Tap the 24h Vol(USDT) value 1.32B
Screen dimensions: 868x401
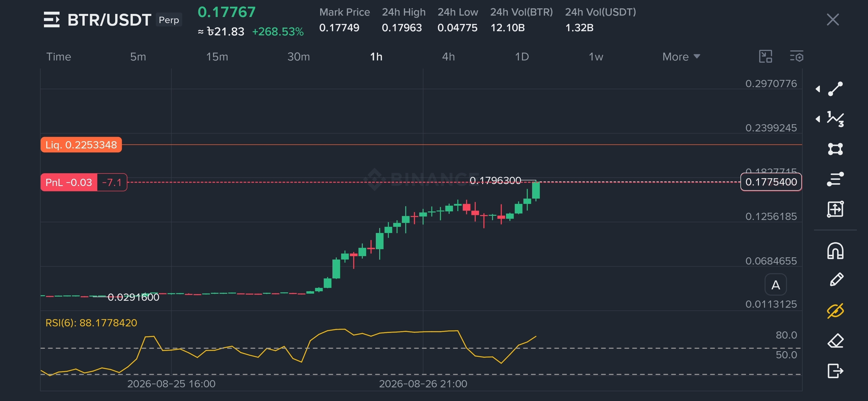[579, 28]
